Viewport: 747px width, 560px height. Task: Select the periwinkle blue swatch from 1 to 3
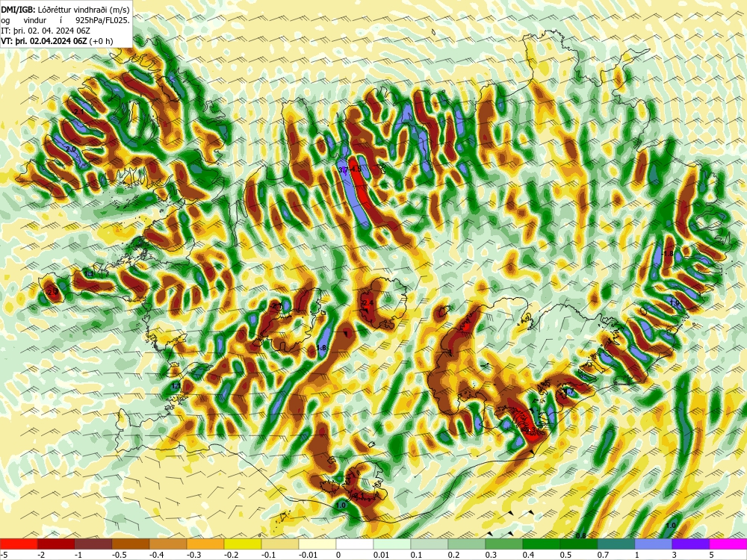click(654, 544)
